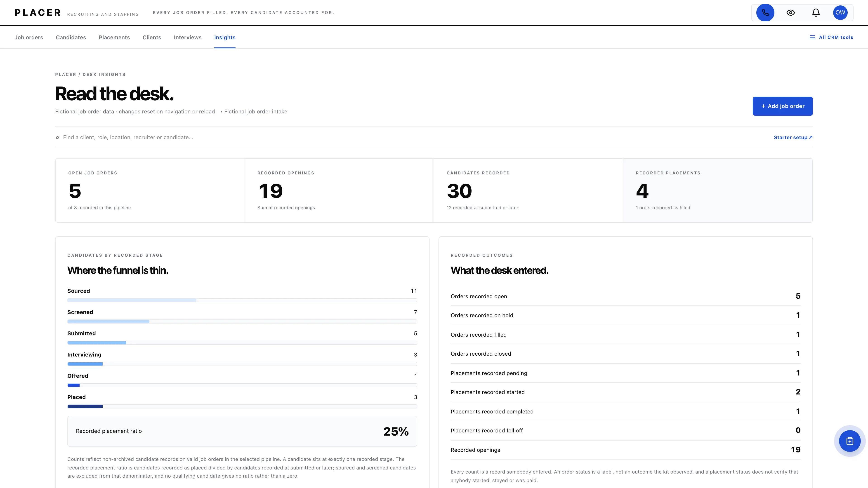Viewport: 868px width, 488px height.
Task: Open the Clients tab
Action: tap(152, 37)
